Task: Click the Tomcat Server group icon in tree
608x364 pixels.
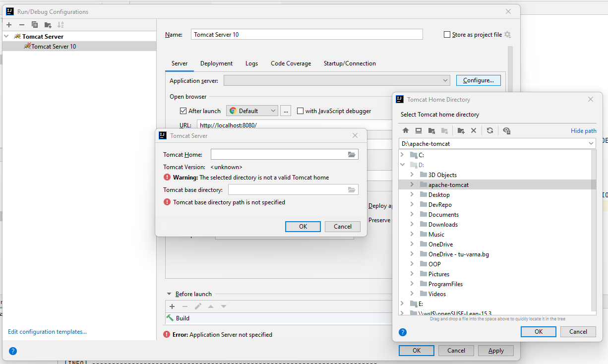Action: click(x=17, y=36)
